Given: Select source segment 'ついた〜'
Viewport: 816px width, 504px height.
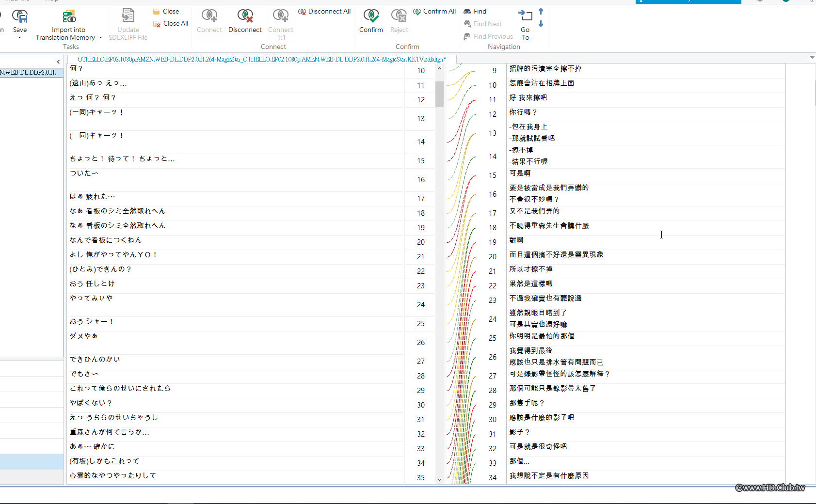Looking at the screenshot, I should [236, 180].
